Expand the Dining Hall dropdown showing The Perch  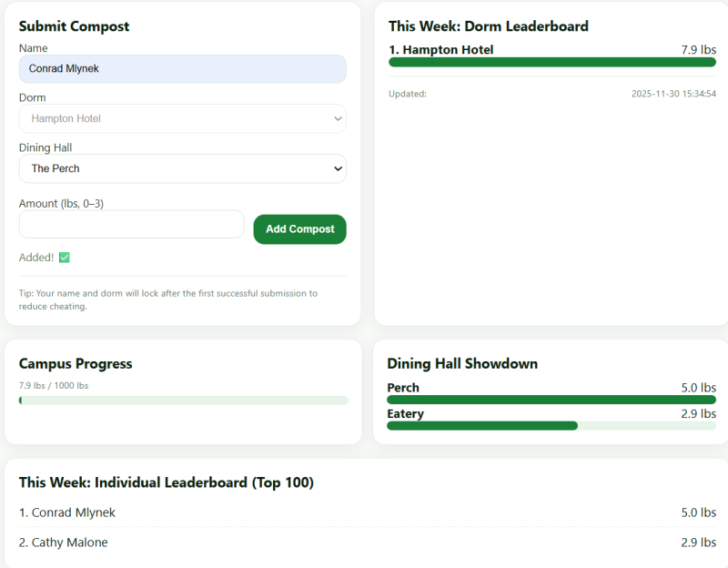point(182,168)
